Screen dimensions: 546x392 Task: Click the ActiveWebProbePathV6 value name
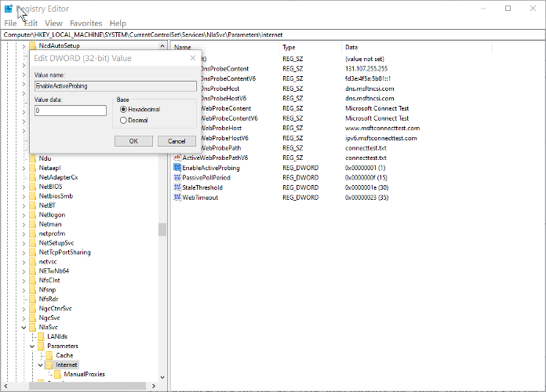(215, 158)
